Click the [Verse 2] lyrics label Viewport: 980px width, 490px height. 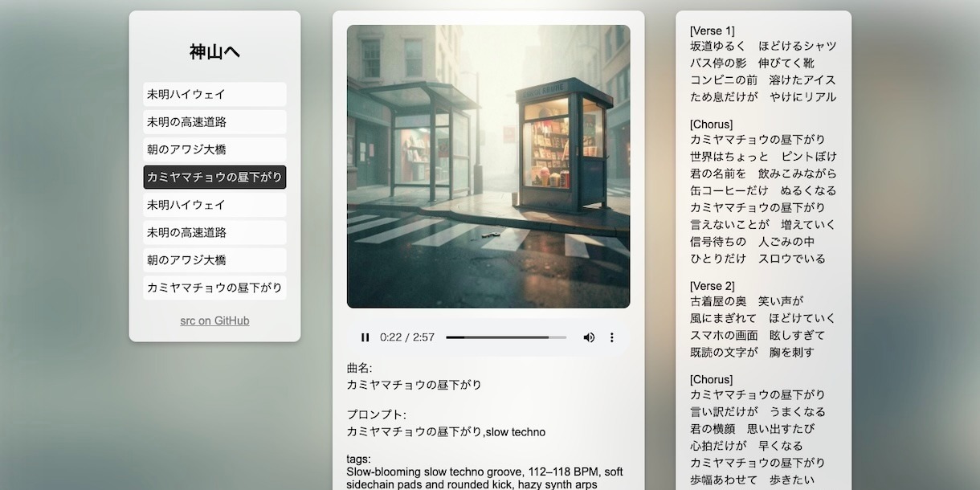click(x=712, y=286)
